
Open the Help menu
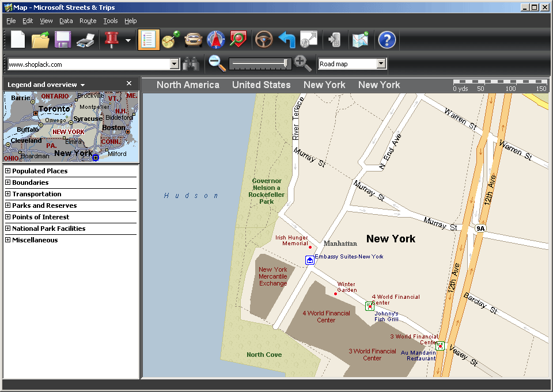click(131, 21)
